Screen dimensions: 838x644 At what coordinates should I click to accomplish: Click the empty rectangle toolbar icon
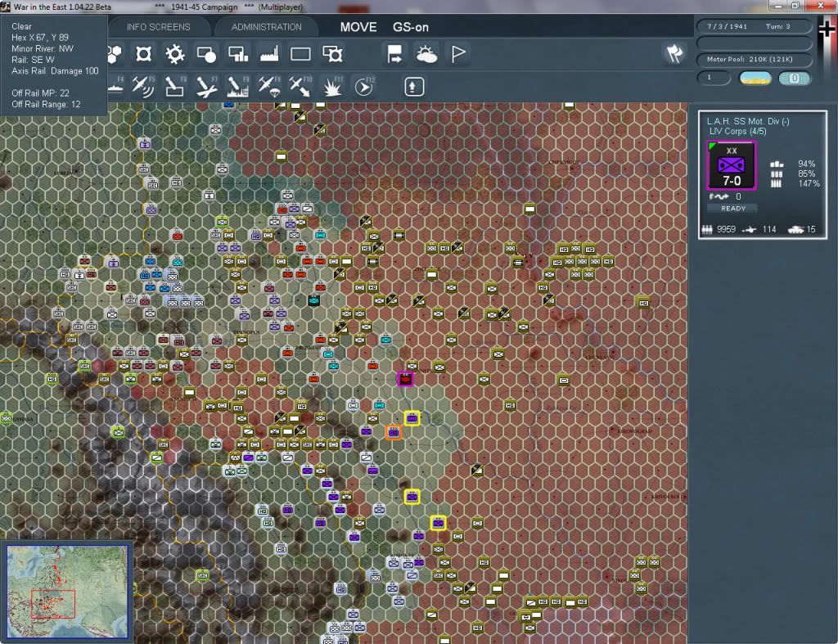[300, 54]
